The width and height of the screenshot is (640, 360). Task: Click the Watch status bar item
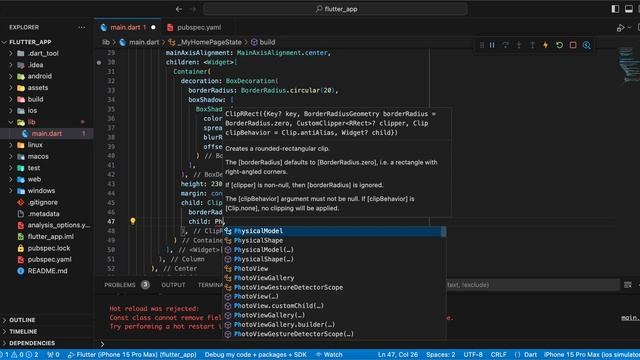coord(329,355)
